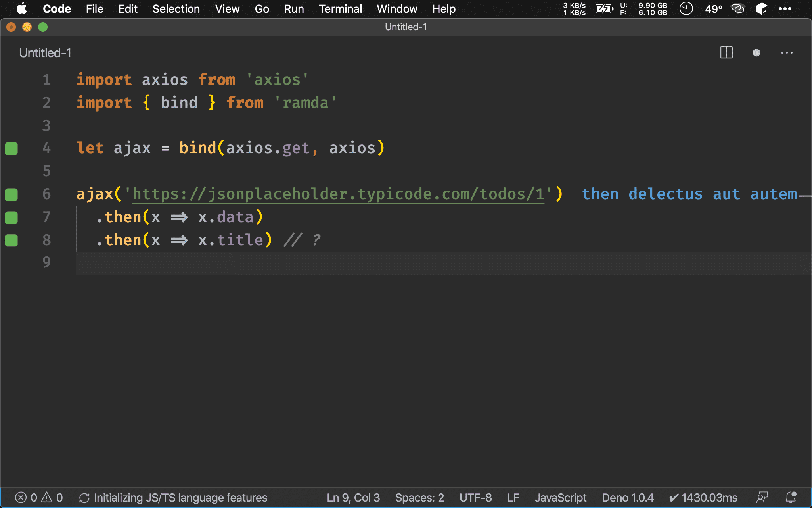Click the 49° temperature indicator
This screenshot has height=508, width=812.
tap(714, 9)
